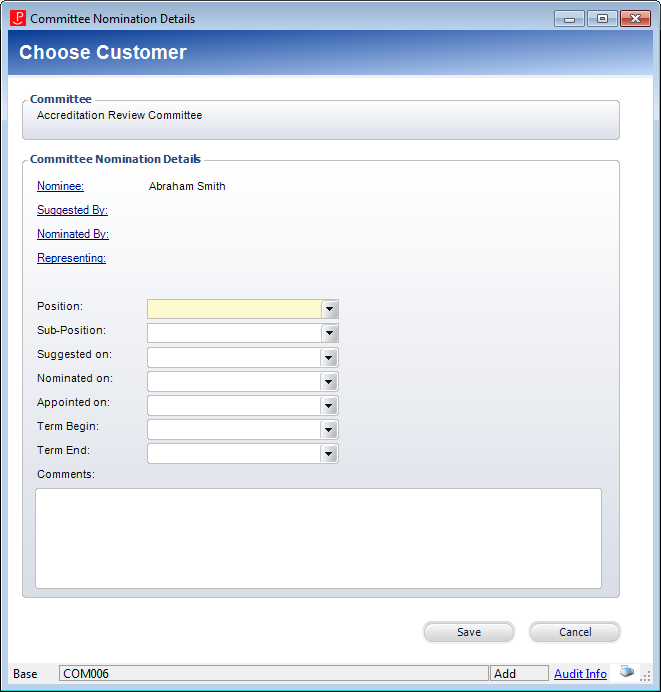Viewport: 661px width, 692px height.
Task: Cancel the nomination dialog
Action: click(x=575, y=632)
